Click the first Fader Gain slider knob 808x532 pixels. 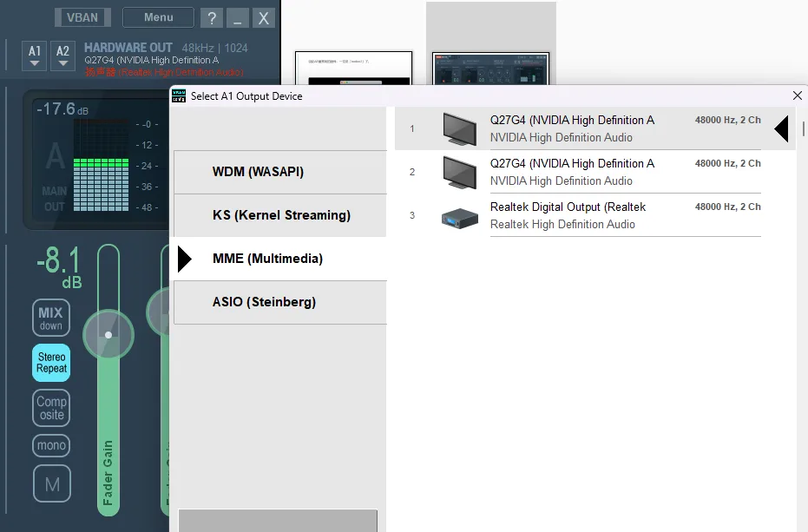click(108, 335)
